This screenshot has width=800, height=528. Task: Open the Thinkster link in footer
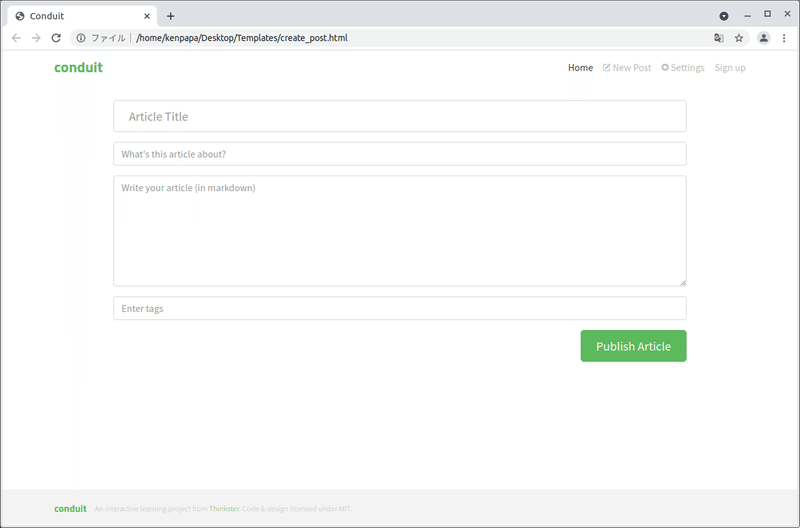[224, 509]
